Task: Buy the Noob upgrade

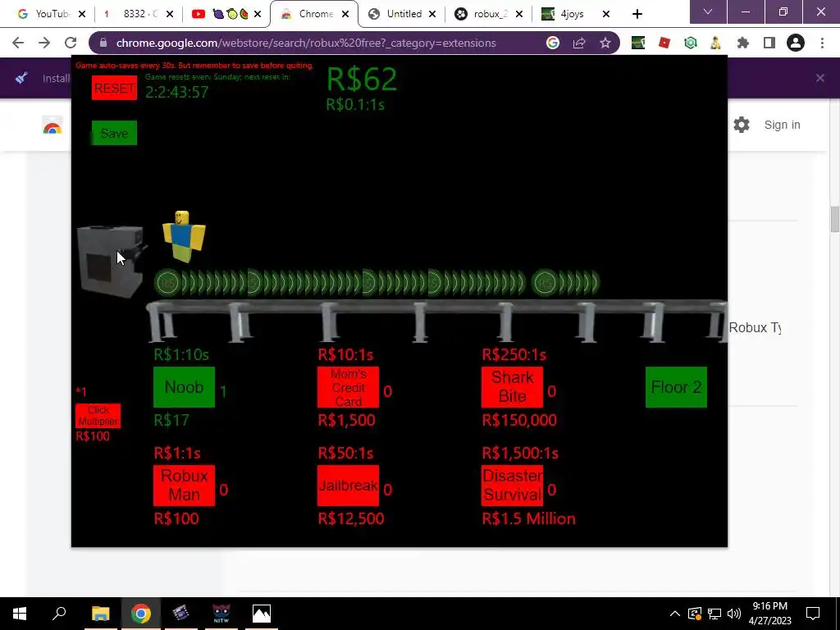Action: 184,387
